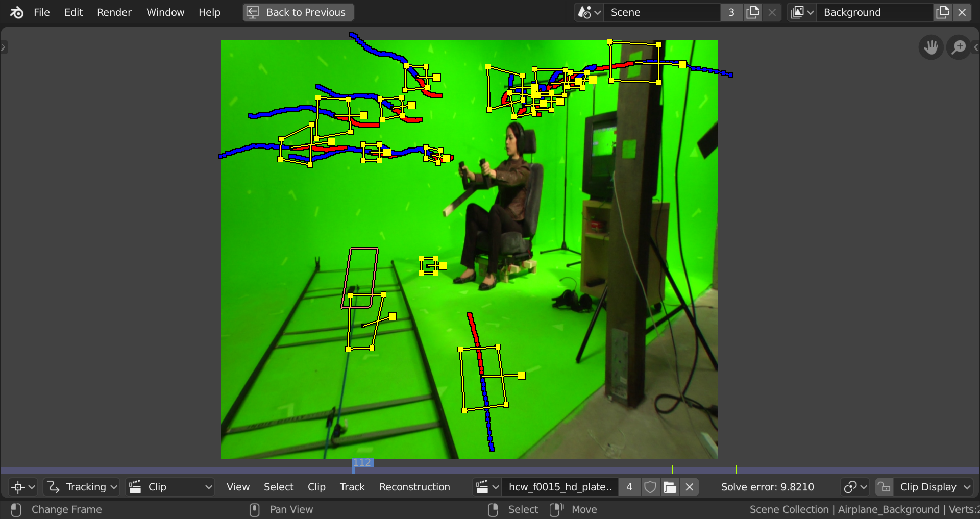Click the duplicate icon next to Background
Viewport: 980px width, 519px height.
pos(942,12)
